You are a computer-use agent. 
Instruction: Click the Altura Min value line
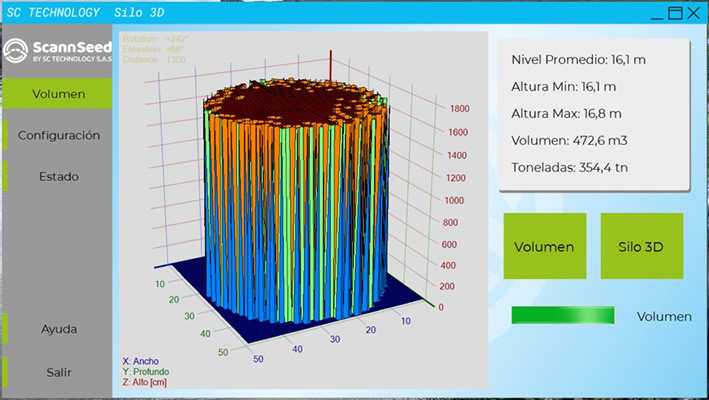pos(563,87)
